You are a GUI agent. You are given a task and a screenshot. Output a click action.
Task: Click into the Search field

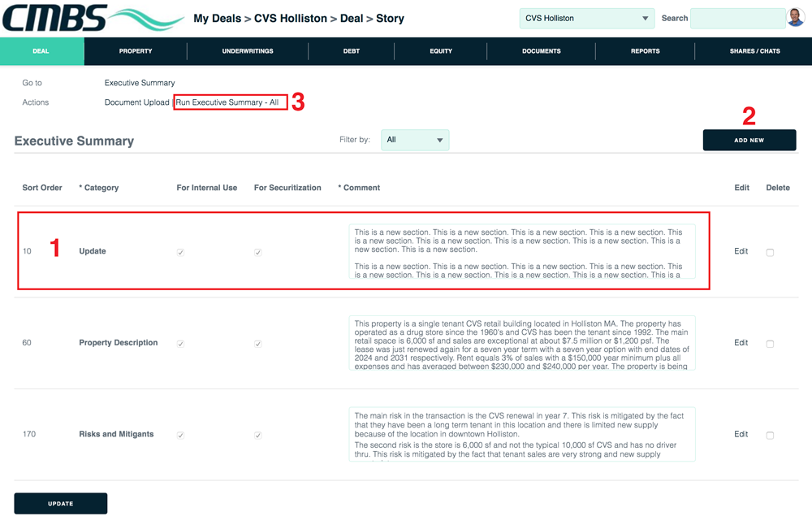click(738, 18)
